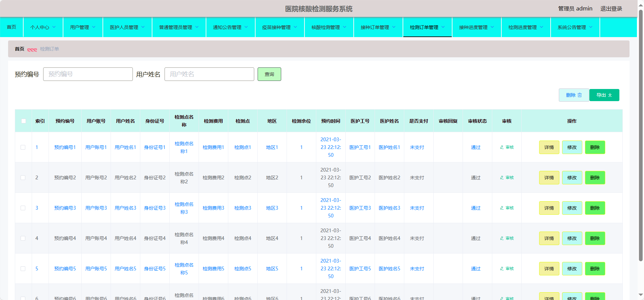Expand the 疫苗接种管理 menu chevron
This screenshot has height=300, width=644.
(x=295, y=27)
